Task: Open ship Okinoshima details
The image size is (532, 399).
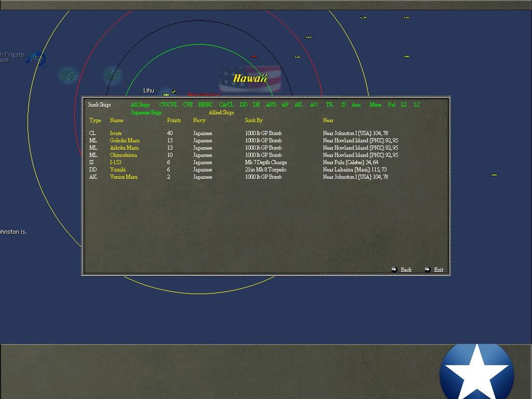Action: click(124, 155)
